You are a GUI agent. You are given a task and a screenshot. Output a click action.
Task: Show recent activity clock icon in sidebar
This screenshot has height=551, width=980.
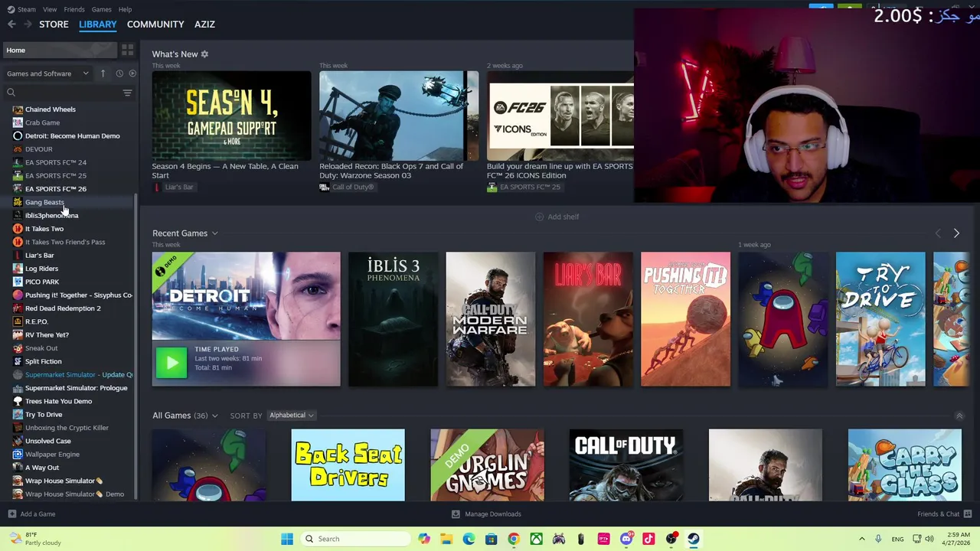(119, 73)
